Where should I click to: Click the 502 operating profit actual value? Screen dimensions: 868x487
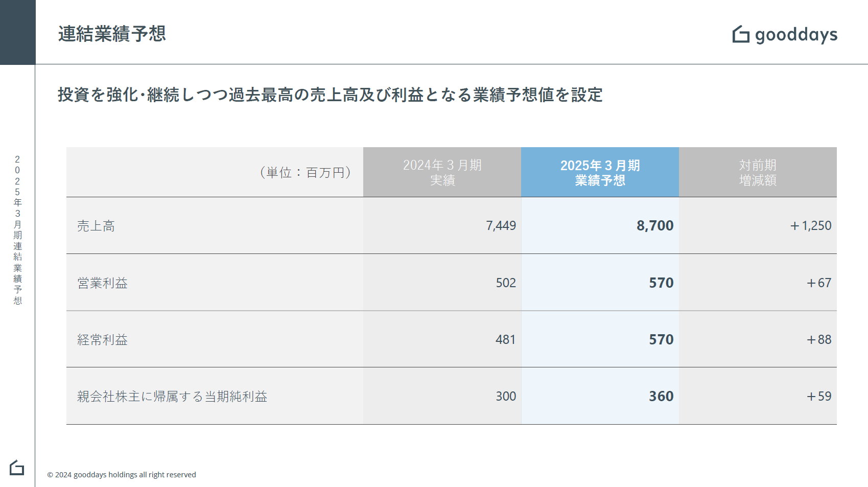(x=506, y=283)
